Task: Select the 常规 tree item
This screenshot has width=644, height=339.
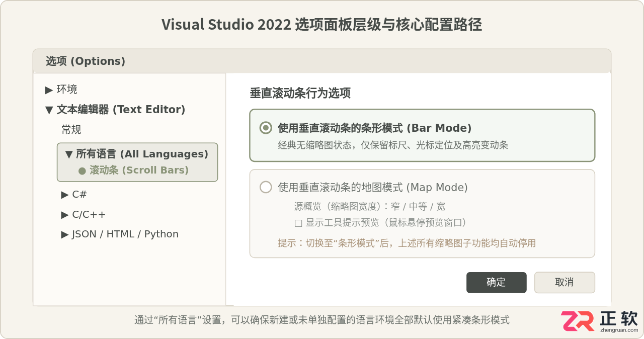Action: (x=71, y=130)
